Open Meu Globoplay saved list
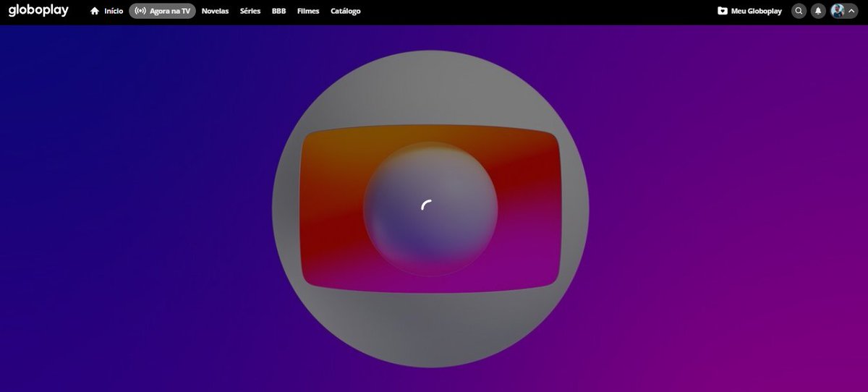 tap(749, 11)
